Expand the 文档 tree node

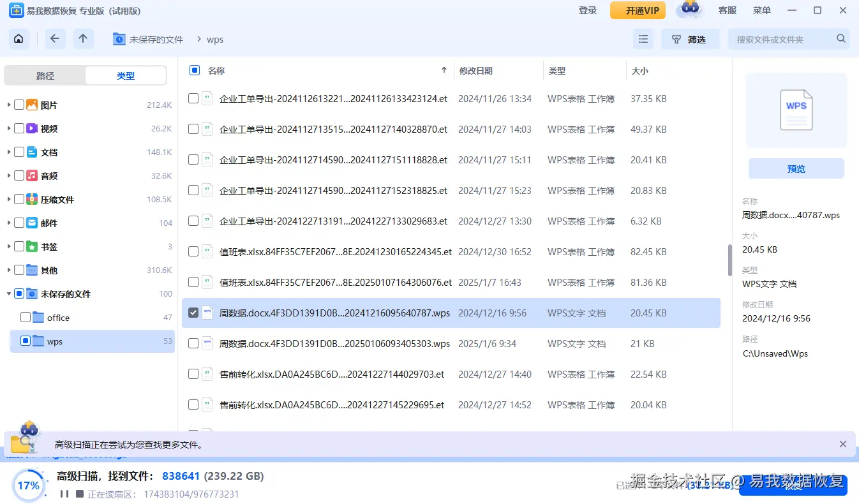point(9,152)
